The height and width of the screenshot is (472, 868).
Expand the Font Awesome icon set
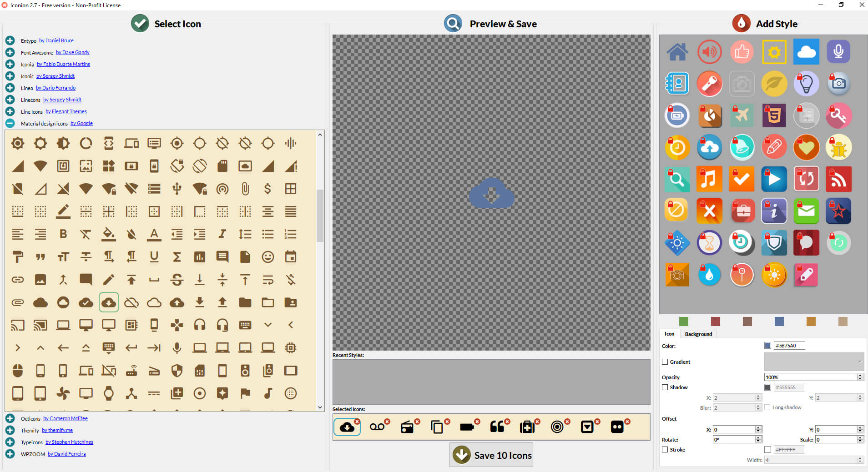(x=10, y=52)
